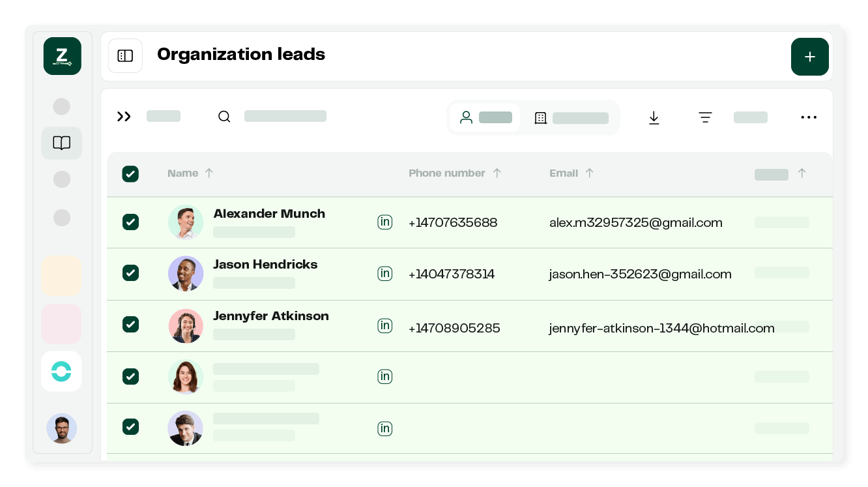Uncheck the Jason Hendricks row checkbox
868x487 pixels.
point(130,273)
